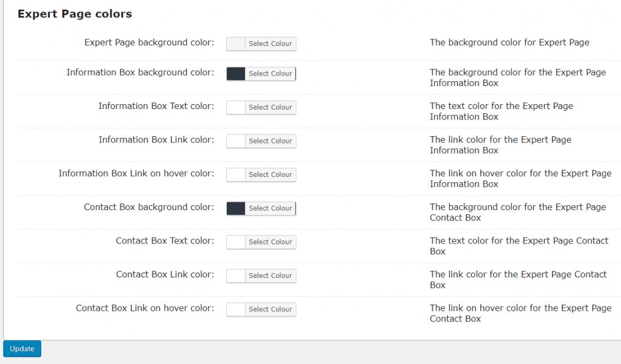
Task: Click Select Colour for Expert Page background
Action: click(x=270, y=44)
